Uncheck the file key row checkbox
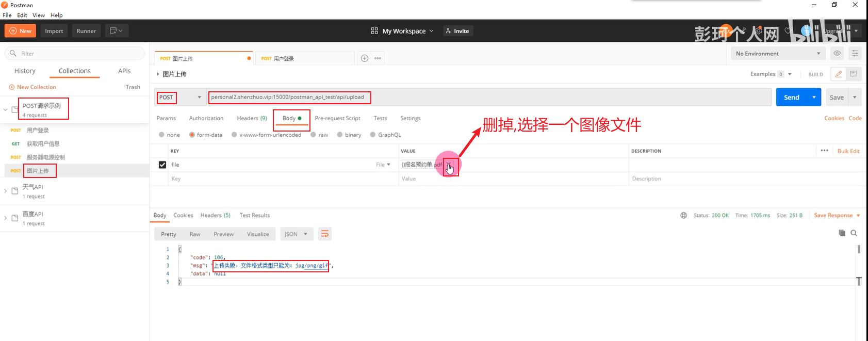The image size is (868, 341). 162,165
